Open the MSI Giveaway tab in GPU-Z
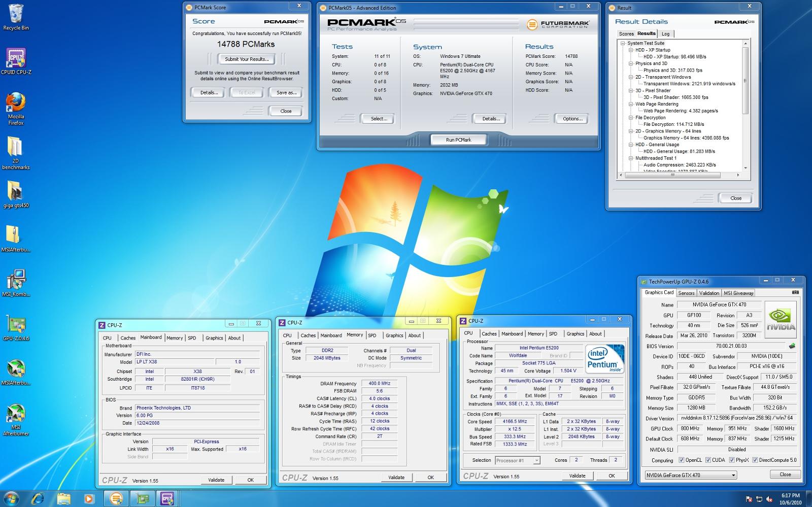Screen dimensions: 812x507 [738, 293]
